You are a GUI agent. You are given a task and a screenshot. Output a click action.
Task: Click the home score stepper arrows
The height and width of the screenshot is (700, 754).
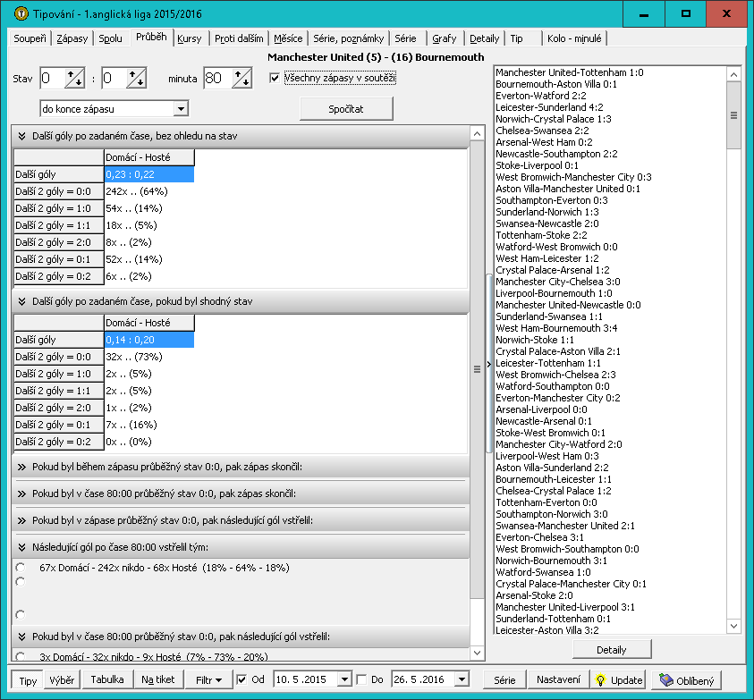74,78
